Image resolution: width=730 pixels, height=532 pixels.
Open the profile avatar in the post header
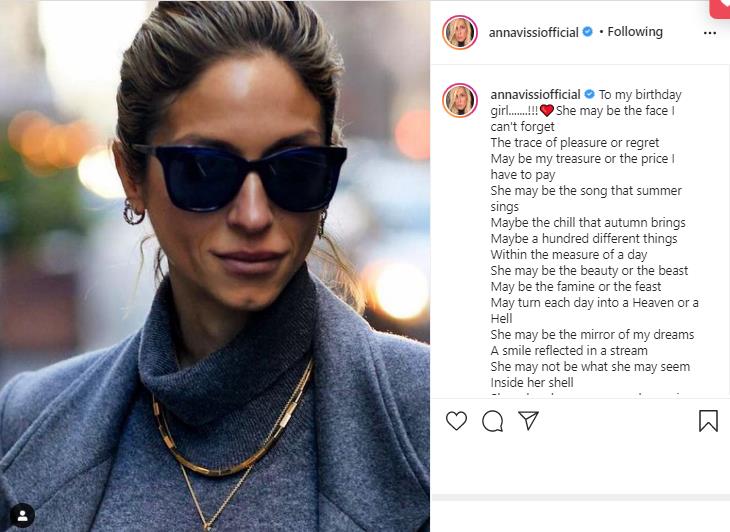click(460, 32)
